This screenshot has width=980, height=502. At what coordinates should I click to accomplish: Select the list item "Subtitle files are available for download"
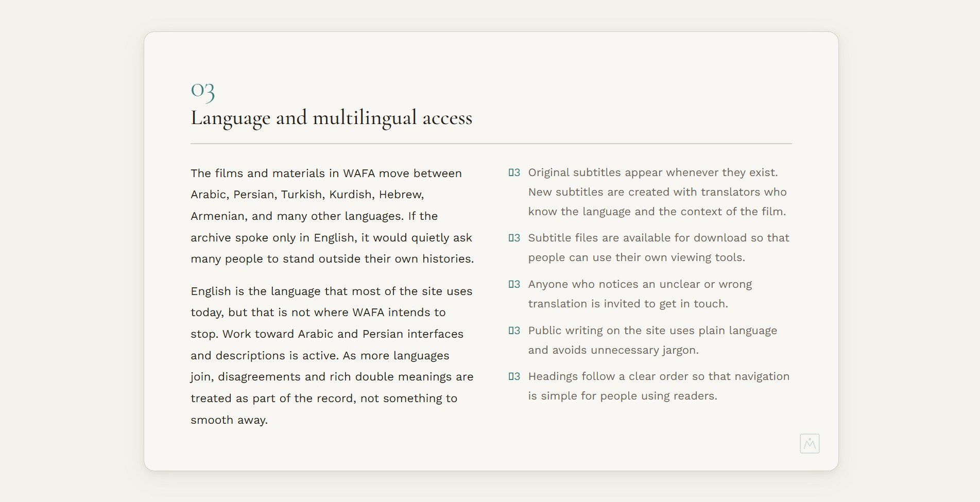coord(650,248)
